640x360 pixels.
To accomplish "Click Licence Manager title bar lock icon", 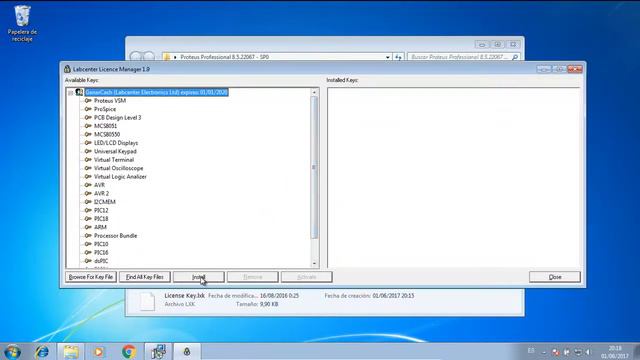I will (67, 69).
